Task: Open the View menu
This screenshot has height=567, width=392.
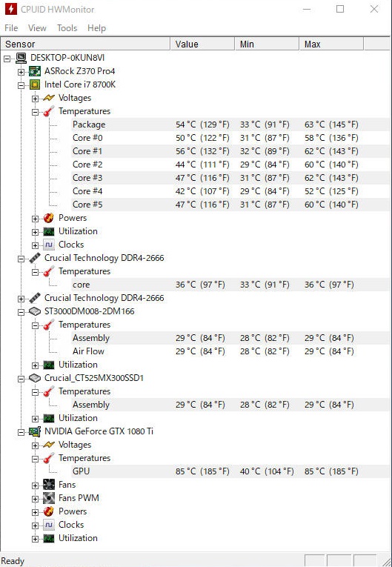Action: coord(37,28)
